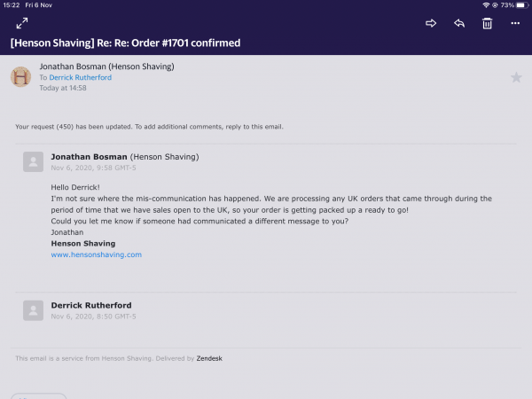The height and width of the screenshot is (399, 532).
Task: Forward this email with the arrow icon
Action: point(431,23)
